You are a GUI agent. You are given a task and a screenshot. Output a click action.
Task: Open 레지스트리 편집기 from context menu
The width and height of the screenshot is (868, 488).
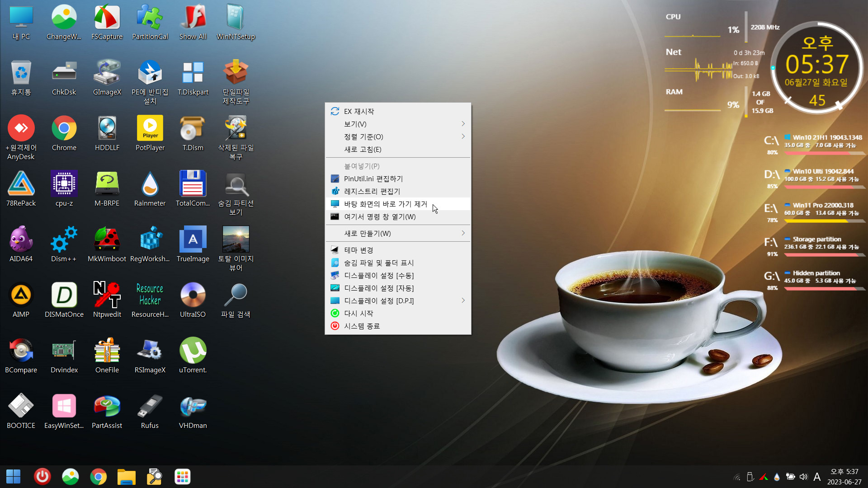click(x=398, y=191)
